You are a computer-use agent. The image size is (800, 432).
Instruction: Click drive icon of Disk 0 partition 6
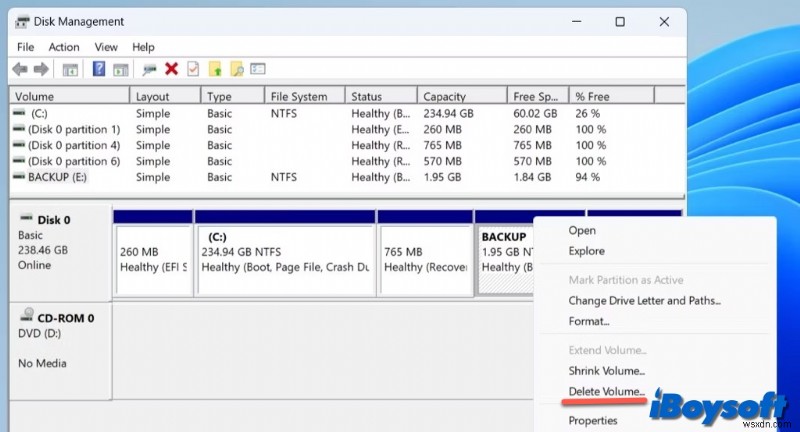tap(19, 160)
